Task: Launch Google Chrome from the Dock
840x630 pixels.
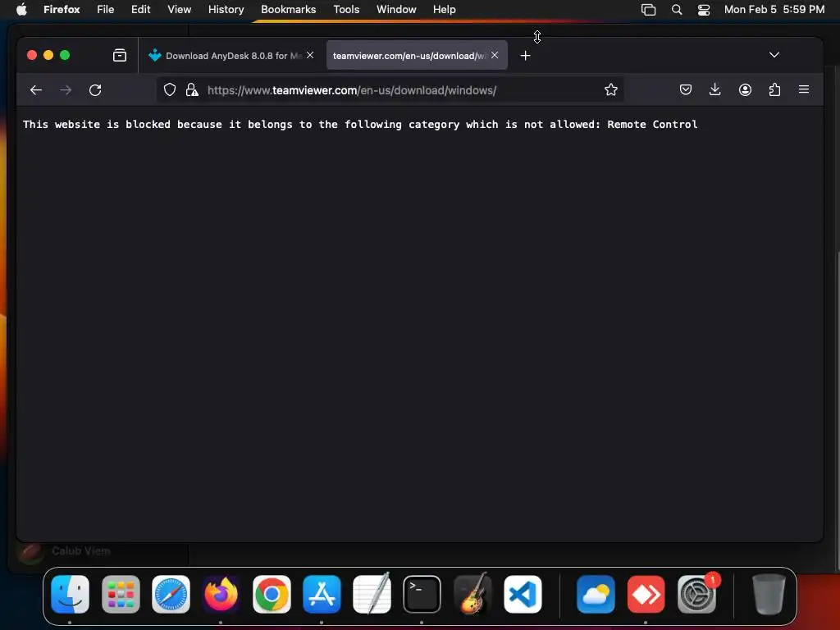Action: pyautogui.click(x=272, y=594)
